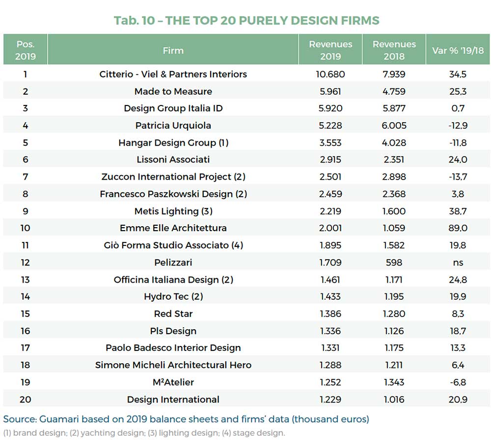Click the 'Source: Guamari' source note
The height and width of the screenshot is (448, 491).
pyautogui.click(x=186, y=419)
